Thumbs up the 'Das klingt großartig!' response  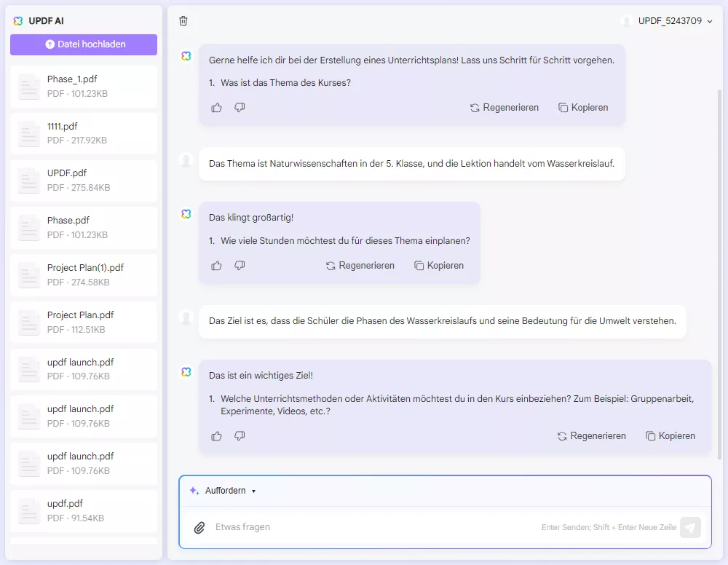tap(216, 266)
